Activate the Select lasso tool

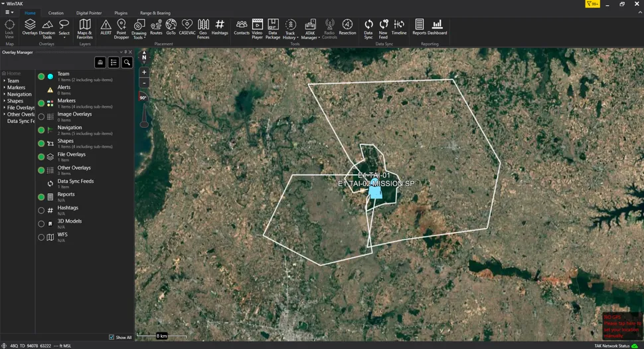[64, 29]
